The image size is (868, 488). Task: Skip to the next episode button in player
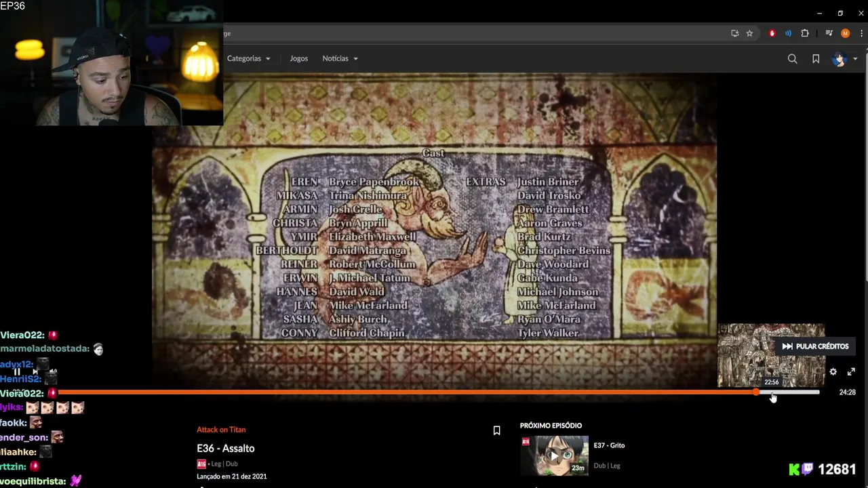click(x=35, y=371)
